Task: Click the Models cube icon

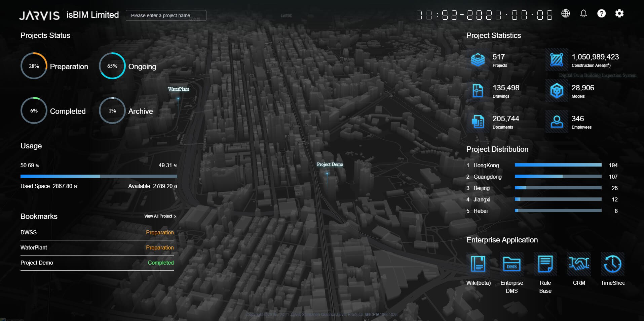Action: 557,91
